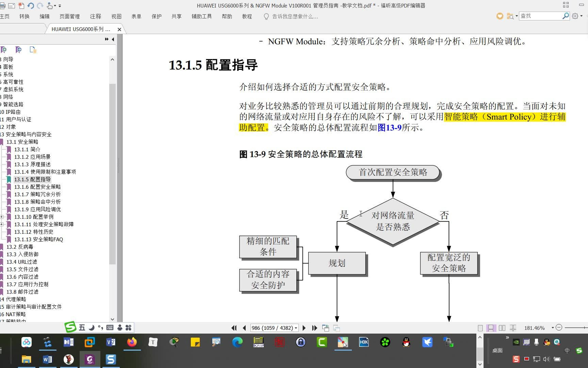Click the new bookmark icon in bookmarks panel
The width and height of the screenshot is (588, 368).
coord(4,50)
